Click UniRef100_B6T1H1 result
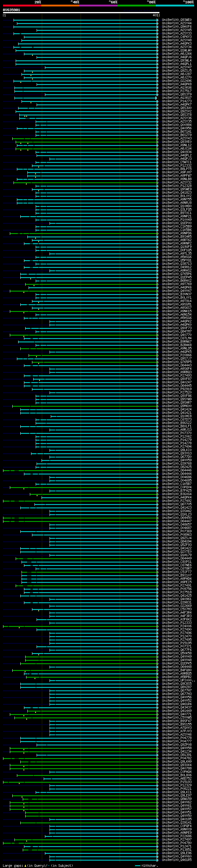 [x=177, y=132]
